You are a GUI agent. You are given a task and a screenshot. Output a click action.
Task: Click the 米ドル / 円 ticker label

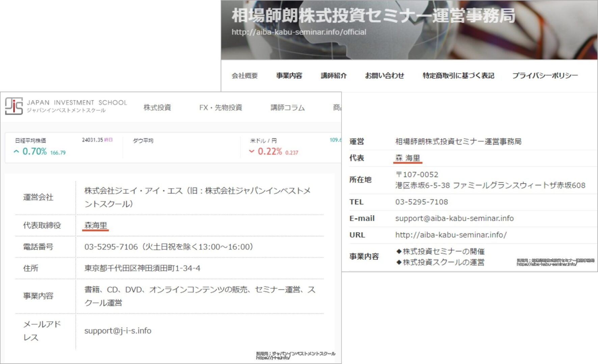263,141
